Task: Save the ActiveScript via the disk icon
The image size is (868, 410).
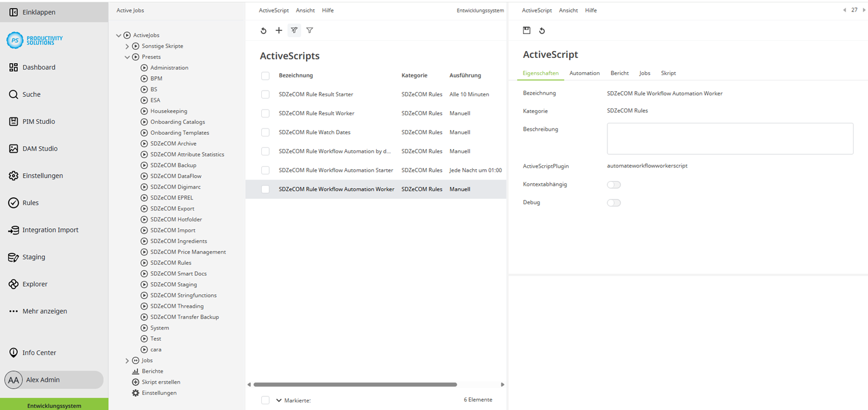Action: 526,30
